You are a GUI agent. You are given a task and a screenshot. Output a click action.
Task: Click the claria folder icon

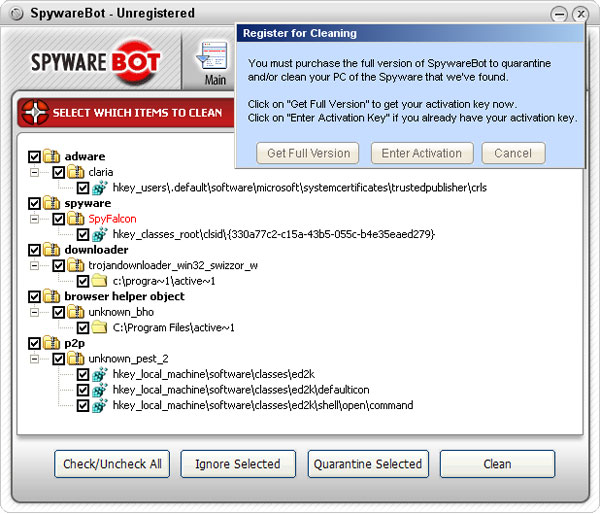pyautogui.click(x=76, y=172)
